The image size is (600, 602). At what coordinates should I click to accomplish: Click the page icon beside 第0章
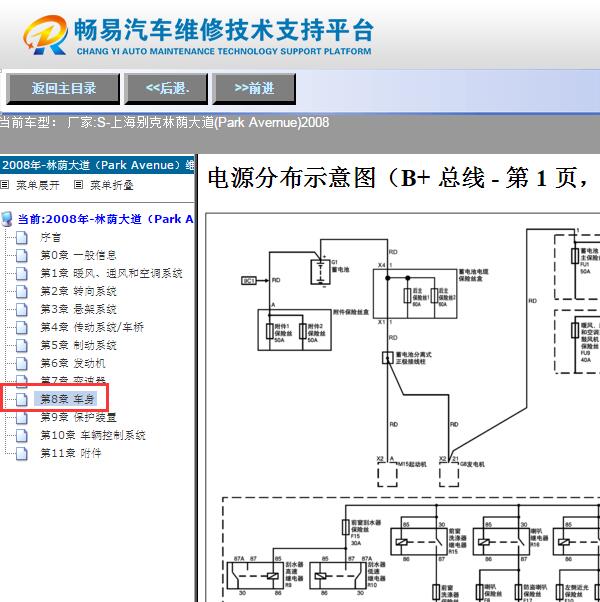22,256
